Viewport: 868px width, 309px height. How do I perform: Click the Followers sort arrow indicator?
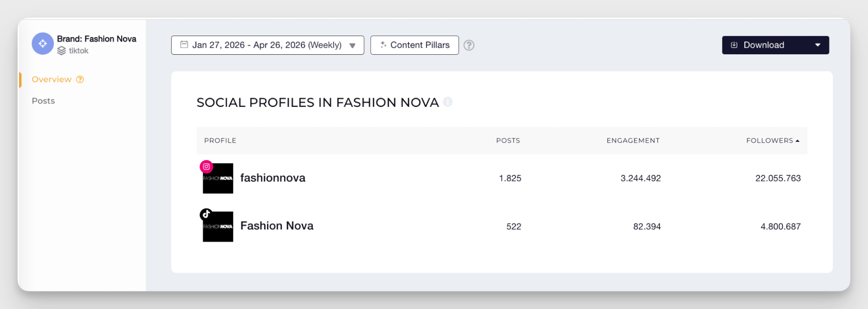point(798,141)
